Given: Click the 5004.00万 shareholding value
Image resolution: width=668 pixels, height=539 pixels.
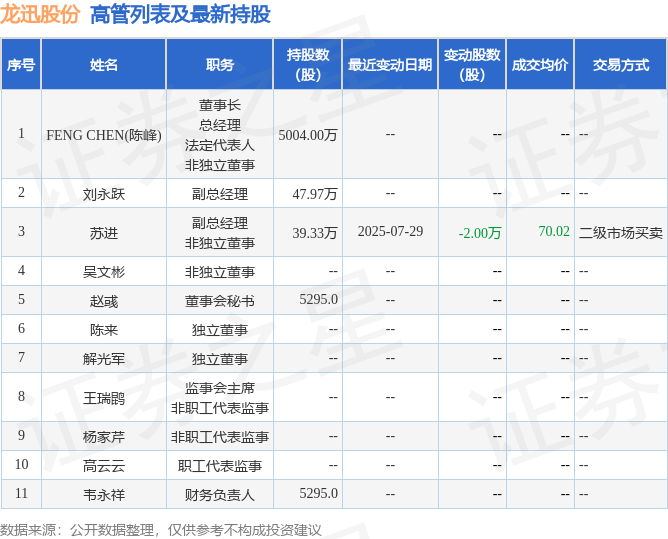Looking at the screenshot, I should [x=308, y=135].
